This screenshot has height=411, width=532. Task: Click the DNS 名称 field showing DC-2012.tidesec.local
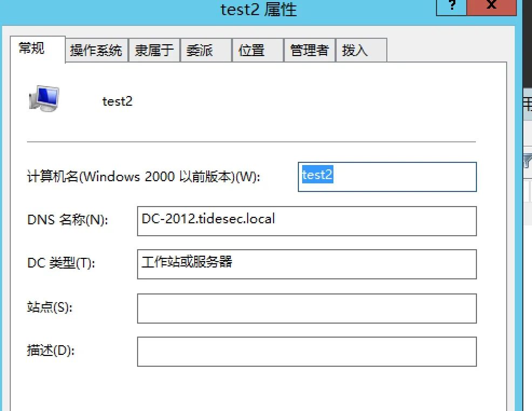point(306,220)
